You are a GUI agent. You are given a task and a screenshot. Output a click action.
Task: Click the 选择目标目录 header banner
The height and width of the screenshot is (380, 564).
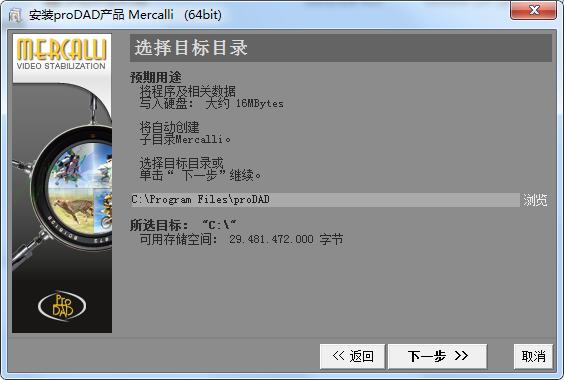[x=341, y=48]
